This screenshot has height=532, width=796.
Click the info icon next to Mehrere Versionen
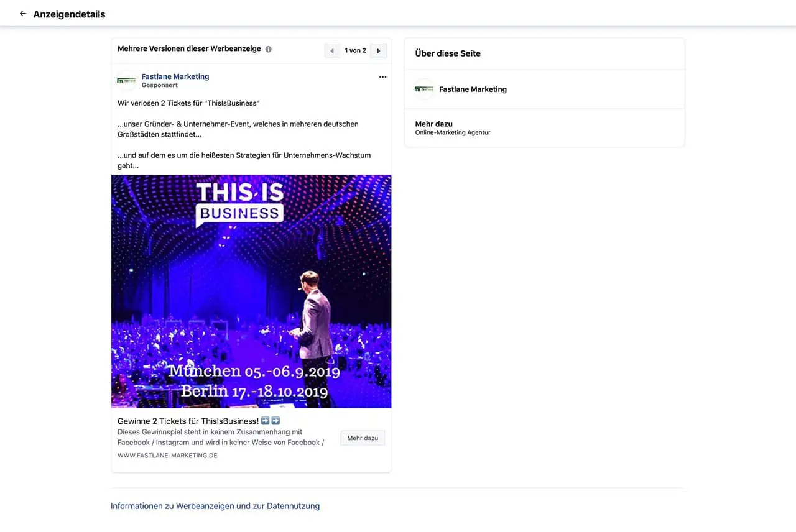[269, 49]
